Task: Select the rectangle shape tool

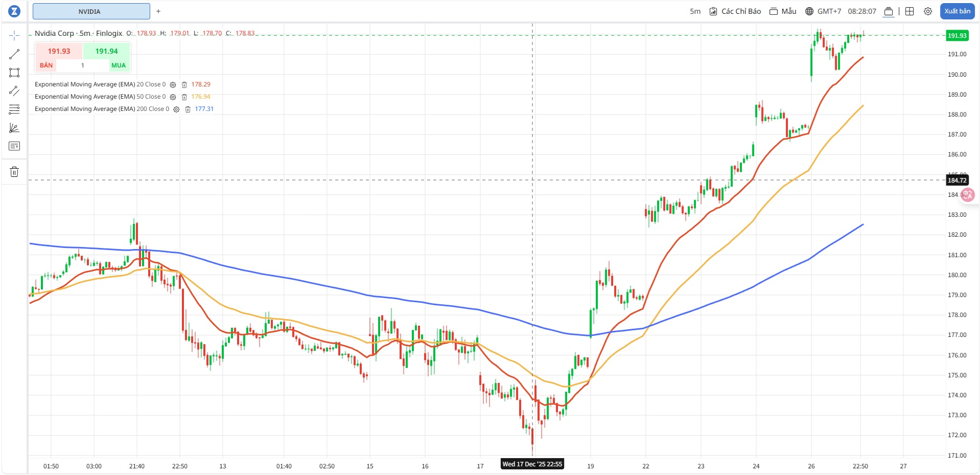Action: coord(14,73)
